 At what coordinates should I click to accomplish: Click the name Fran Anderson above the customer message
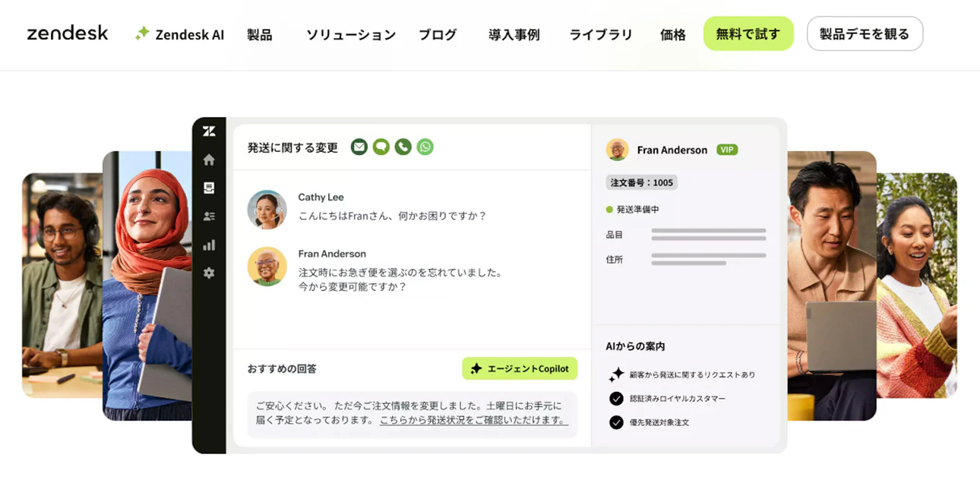pos(332,254)
